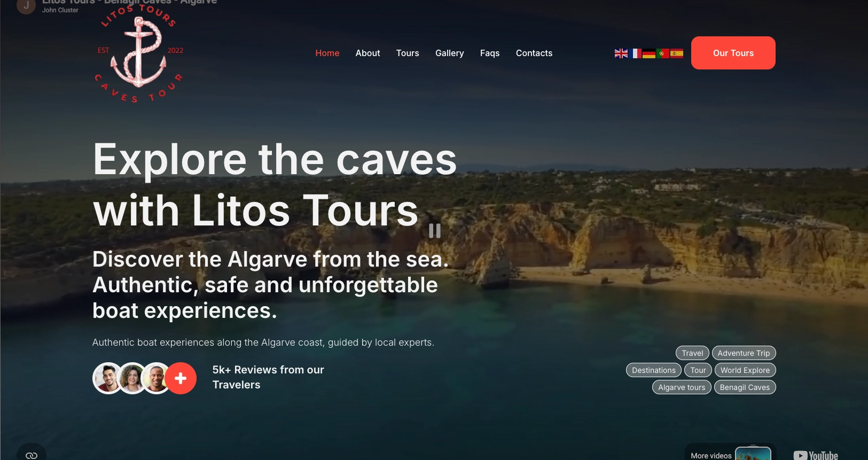Switch language with the UK flag
The height and width of the screenshot is (460, 868).
click(621, 53)
